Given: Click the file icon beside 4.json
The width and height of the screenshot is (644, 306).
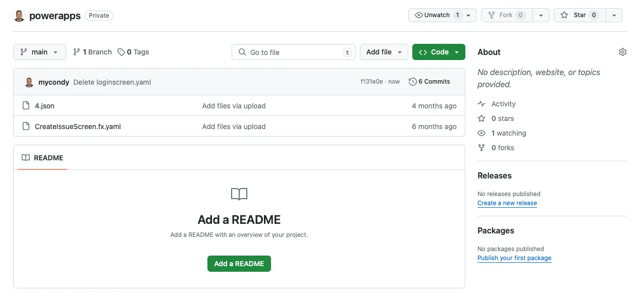Looking at the screenshot, I should tap(26, 106).
